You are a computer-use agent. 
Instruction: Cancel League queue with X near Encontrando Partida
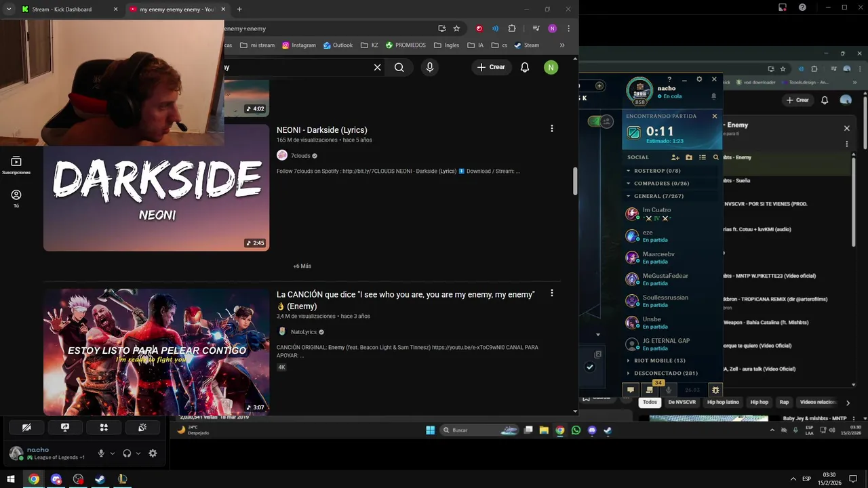pyautogui.click(x=714, y=116)
